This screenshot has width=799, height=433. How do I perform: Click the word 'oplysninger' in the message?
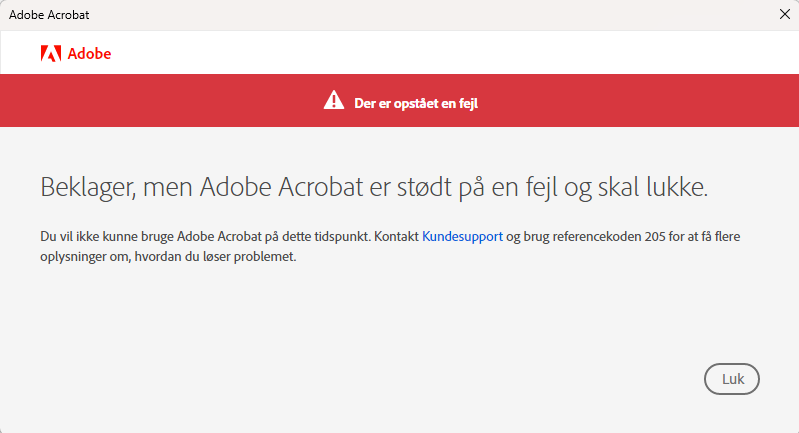69,256
